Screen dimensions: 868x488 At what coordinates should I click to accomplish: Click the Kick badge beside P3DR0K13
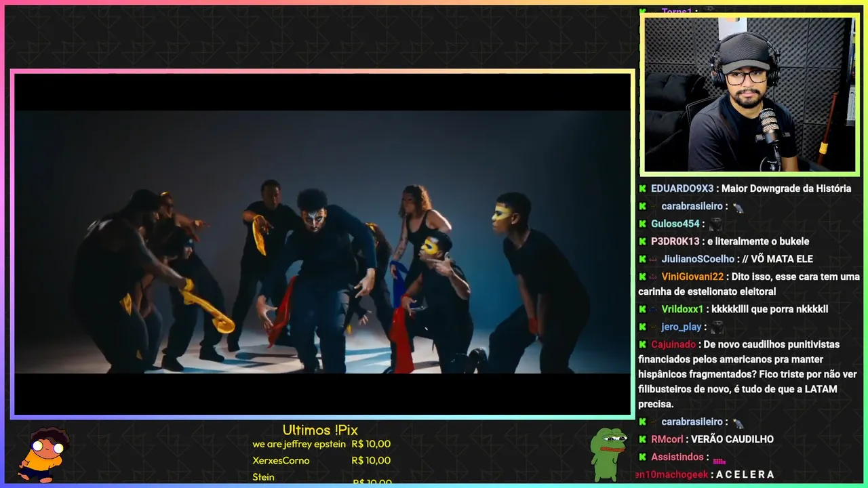click(x=642, y=241)
